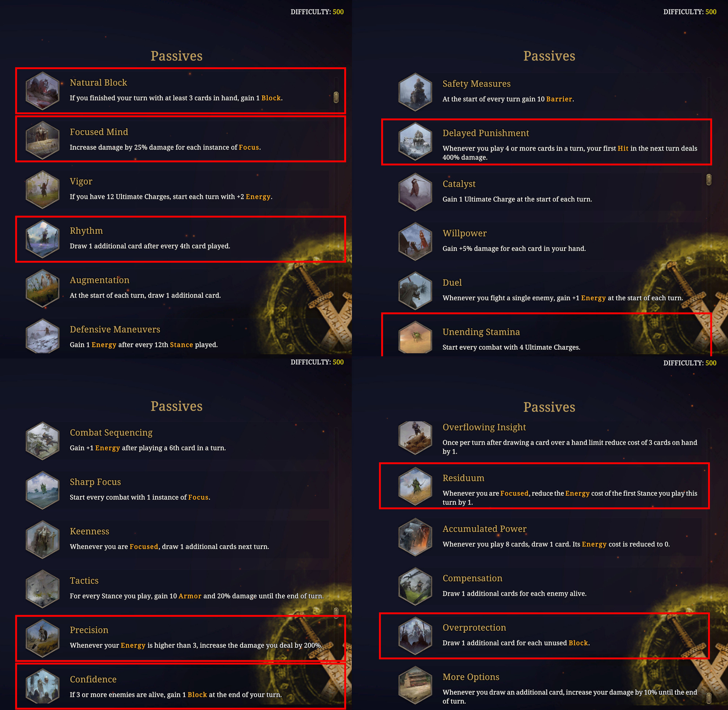The height and width of the screenshot is (710, 728).
Task: Click the Residuum passive icon
Action: pos(415,486)
